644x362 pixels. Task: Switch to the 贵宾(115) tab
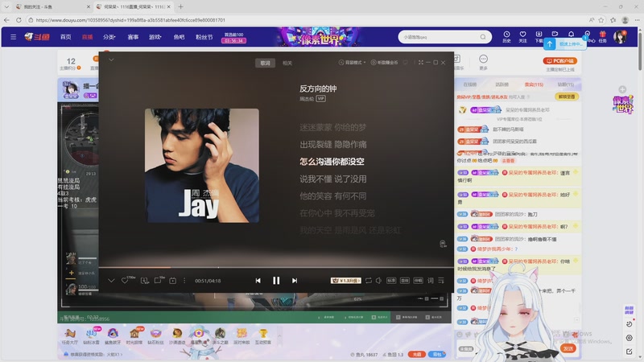(x=534, y=84)
